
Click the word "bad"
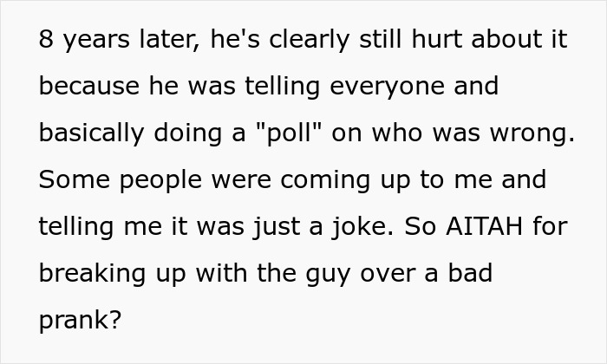pyautogui.click(x=470, y=273)
